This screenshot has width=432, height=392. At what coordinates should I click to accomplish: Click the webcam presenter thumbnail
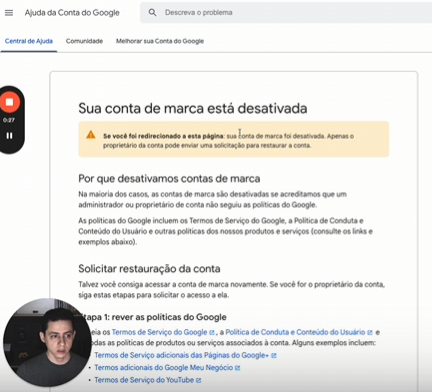coord(47,342)
